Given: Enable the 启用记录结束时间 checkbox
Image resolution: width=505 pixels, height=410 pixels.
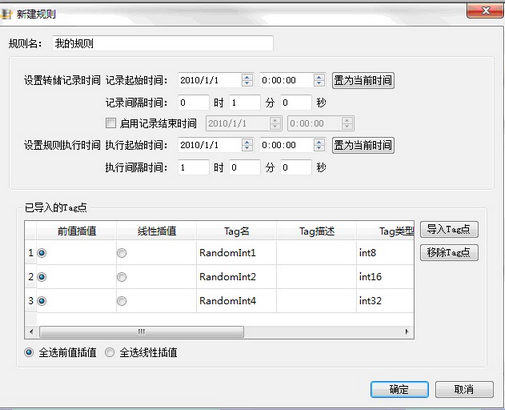Looking at the screenshot, I should coord(111,123).
